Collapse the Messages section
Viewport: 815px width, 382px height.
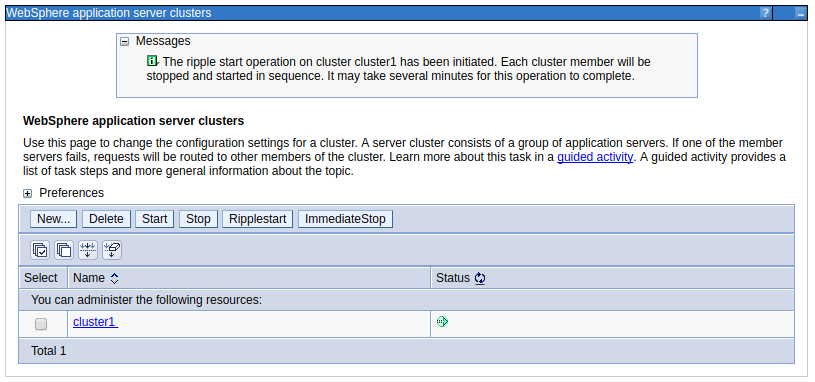pyautogui.click(x=124, y=42)
